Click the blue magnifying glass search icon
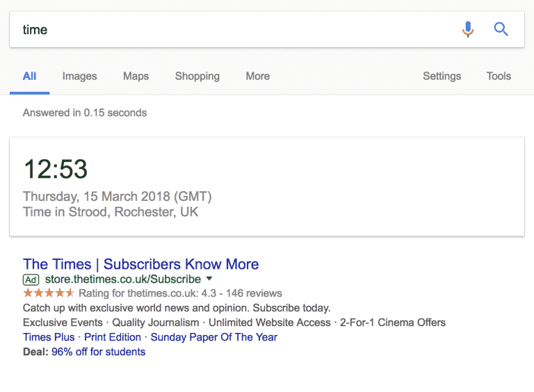The image size is (534, 392). pyautogui.click(x=501, y=29)
